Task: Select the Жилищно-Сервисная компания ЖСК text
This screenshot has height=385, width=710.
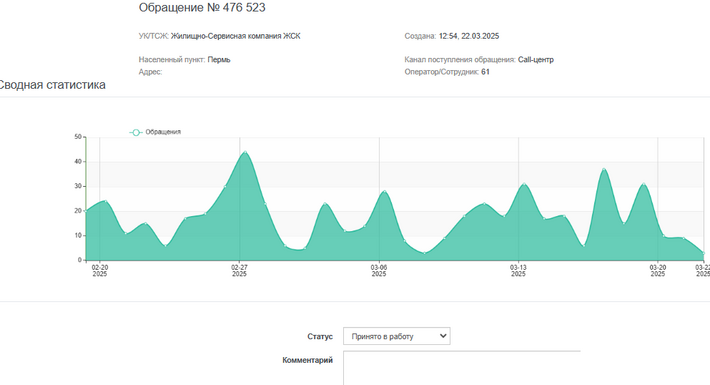Action: click(x=235, y=36)
